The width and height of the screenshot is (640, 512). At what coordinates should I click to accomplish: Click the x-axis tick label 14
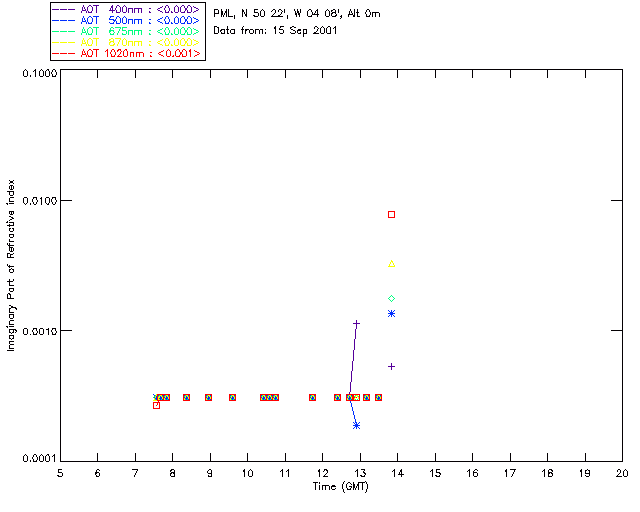pos(398,473)
